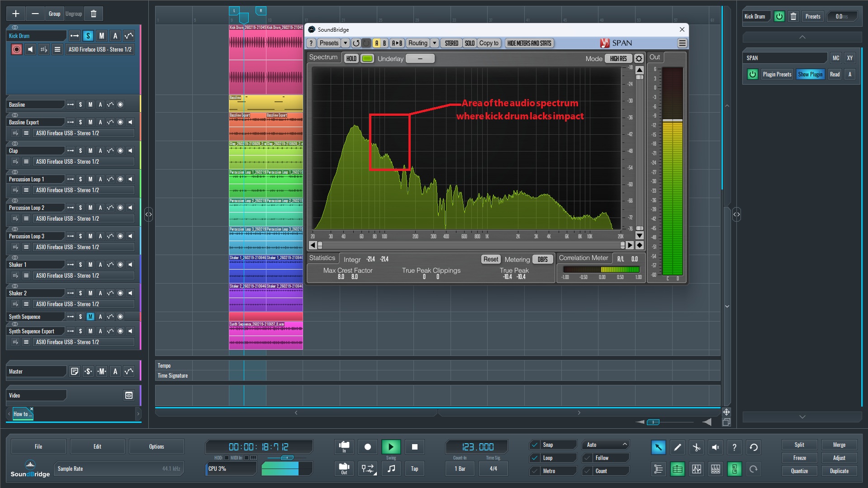Open Kick Drum output ASIO Fireface dropdown

[x=100, y=49]
